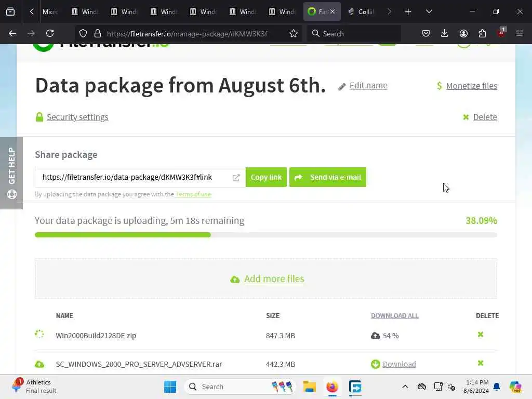Go back one page
532x399 pixels.
coord(12,33)
